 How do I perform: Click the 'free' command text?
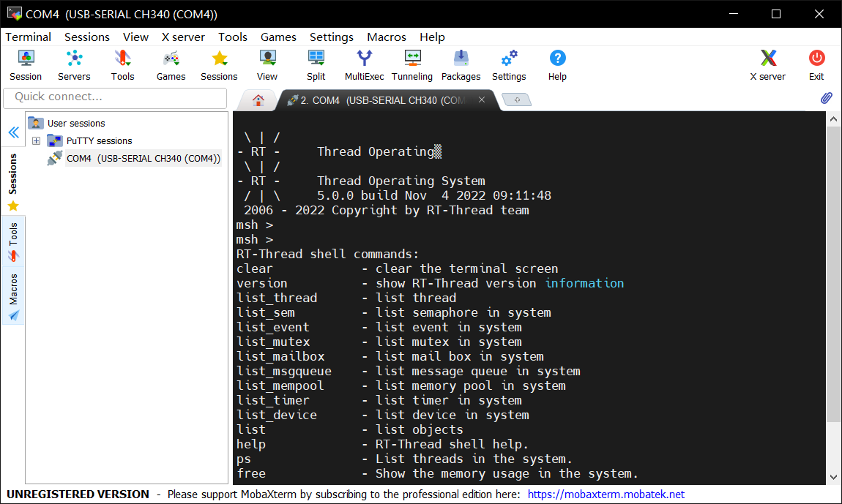pyautogui.click(x=251, y=473)
